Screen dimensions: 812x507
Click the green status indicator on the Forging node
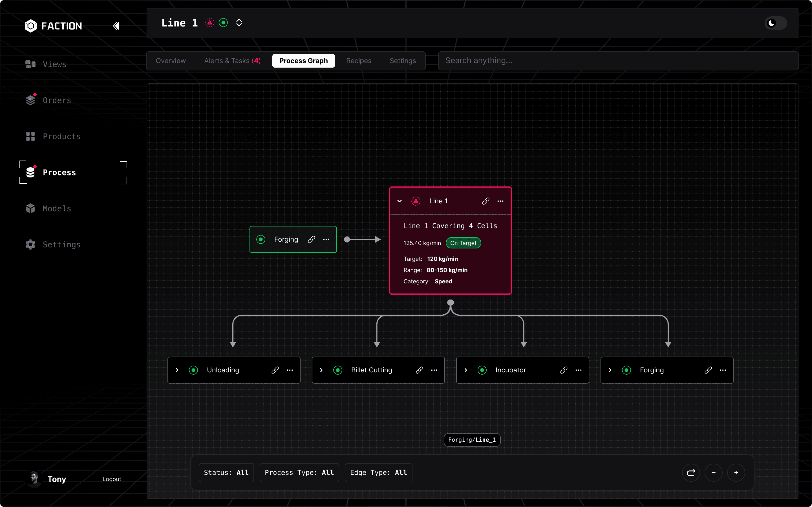[261, 239]
